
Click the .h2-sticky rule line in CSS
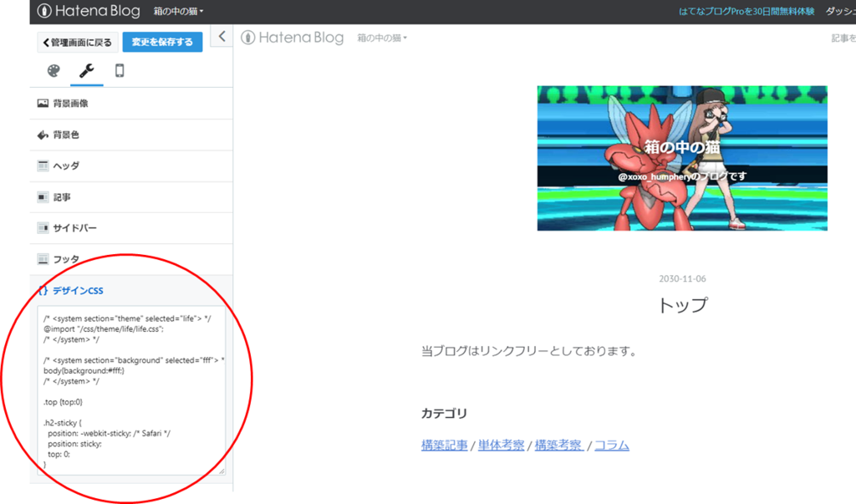coord(63,423)
